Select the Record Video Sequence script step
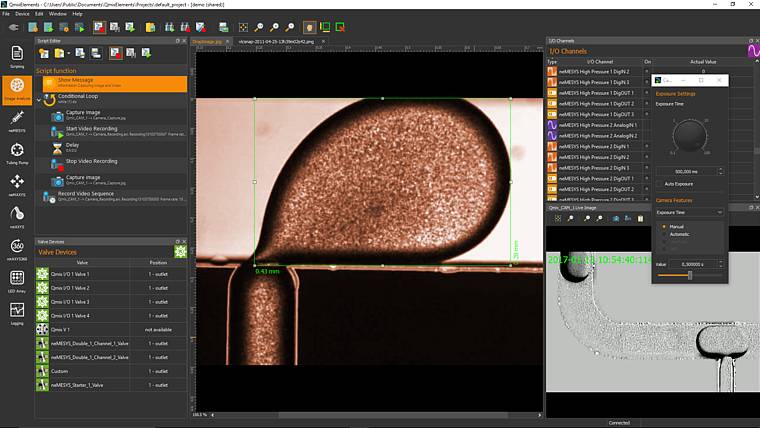 (x=115, y=196)
